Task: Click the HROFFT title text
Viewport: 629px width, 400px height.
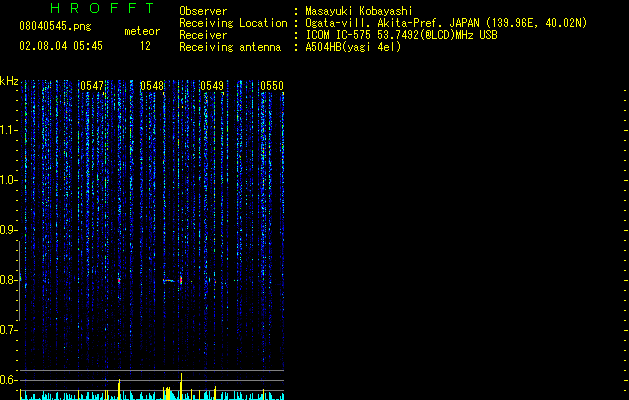Action: pos(103,8)
